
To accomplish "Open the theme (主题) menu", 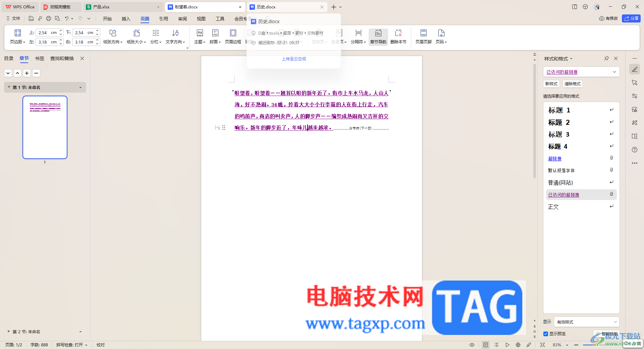I will 200,37.
